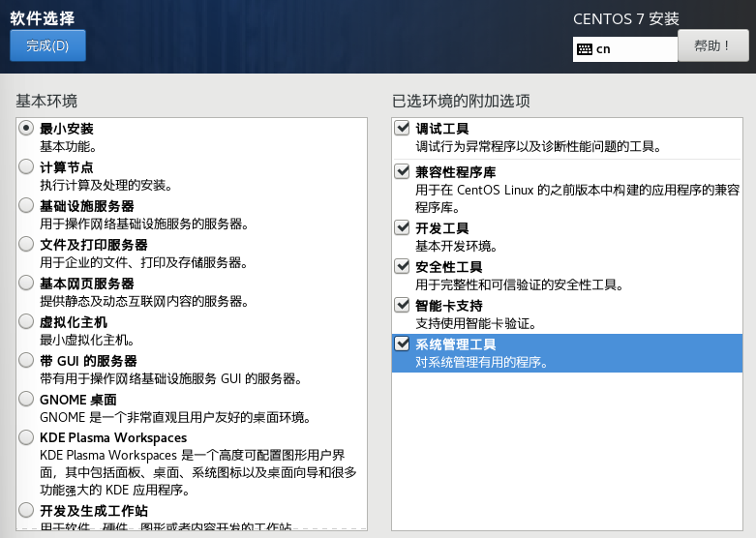
Task: Select 基础设施服务器 radio button
Action: tap(26, 205)
